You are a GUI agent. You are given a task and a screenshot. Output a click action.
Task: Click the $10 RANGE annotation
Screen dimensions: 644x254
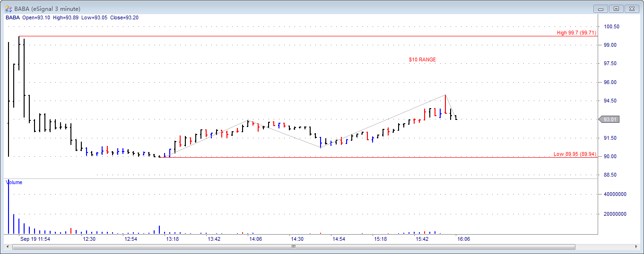422,59
